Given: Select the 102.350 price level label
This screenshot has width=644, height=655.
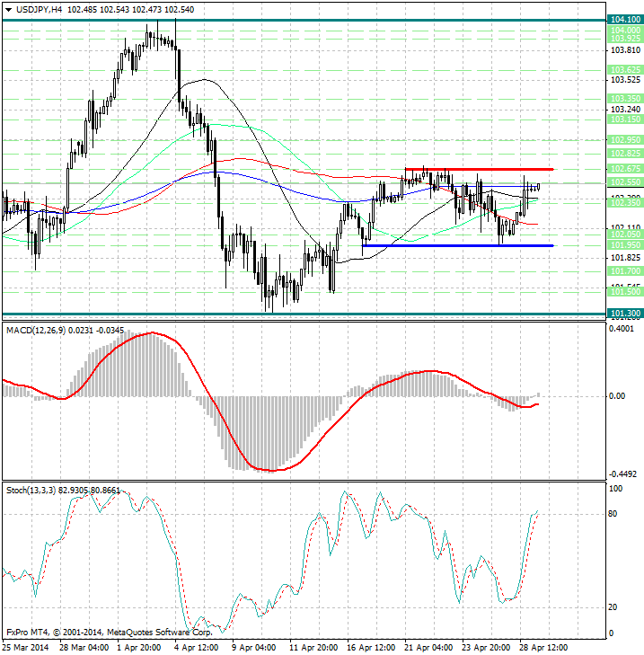Looking at the screenshot, I should [625, 202].
